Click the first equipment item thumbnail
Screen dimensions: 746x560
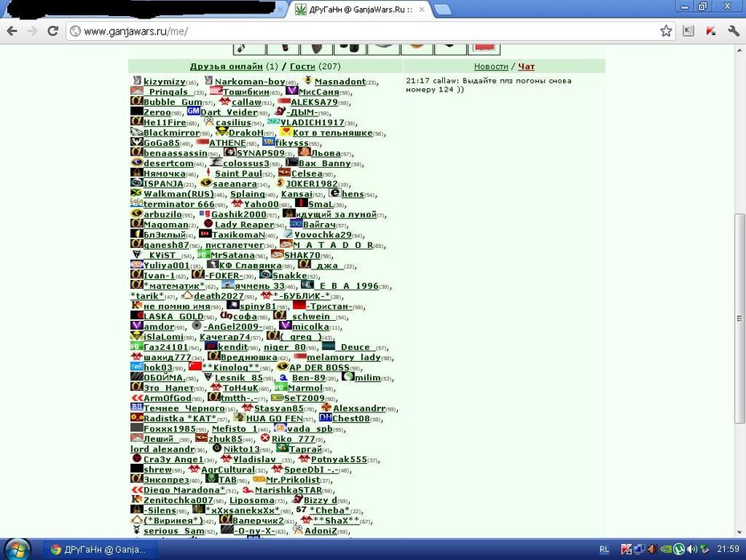click(249, 48)
